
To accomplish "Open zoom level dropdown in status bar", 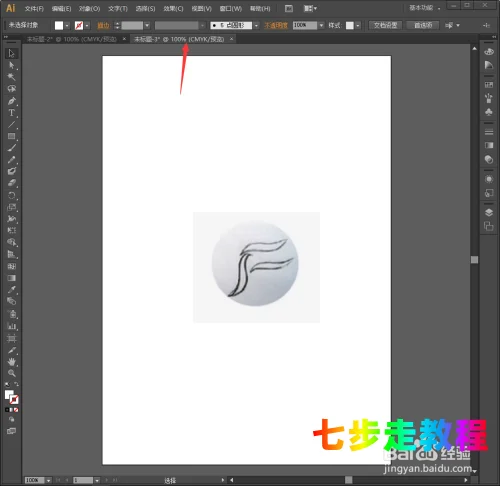I will (x=48, y=480).
